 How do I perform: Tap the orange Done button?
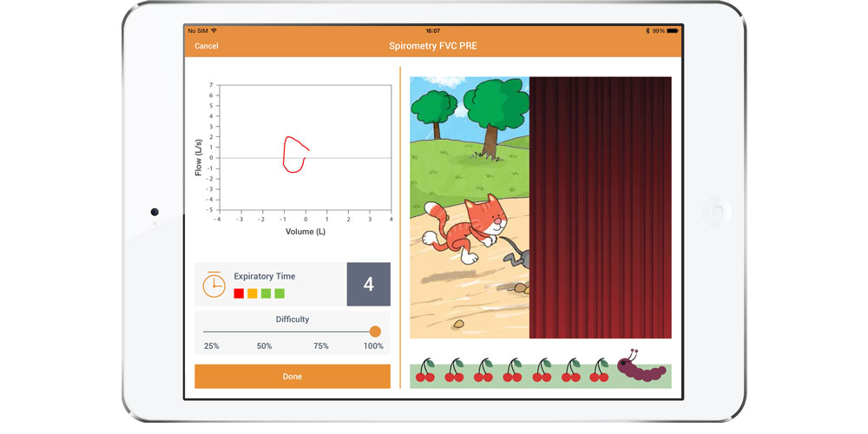click(x=293, y=377)
